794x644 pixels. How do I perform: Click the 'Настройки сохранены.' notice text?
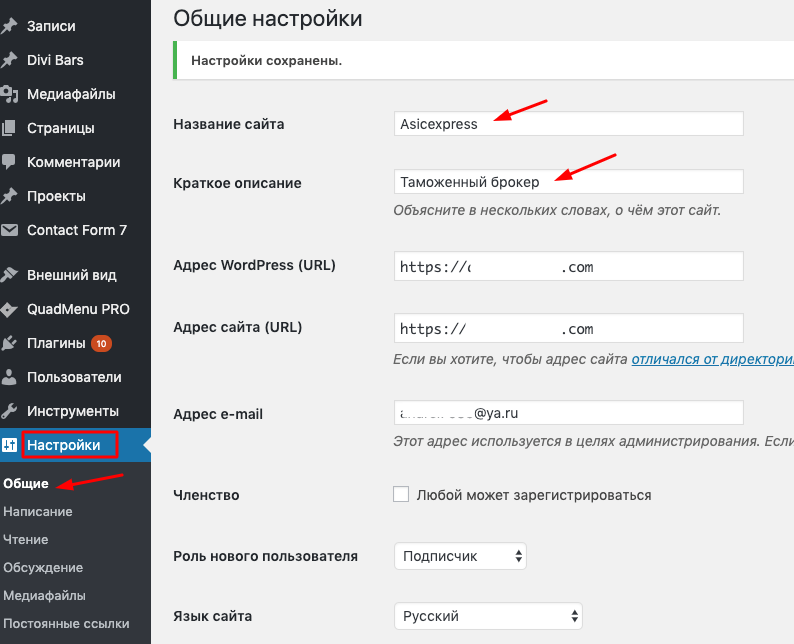pyautogui.click(x=266, y=61)
